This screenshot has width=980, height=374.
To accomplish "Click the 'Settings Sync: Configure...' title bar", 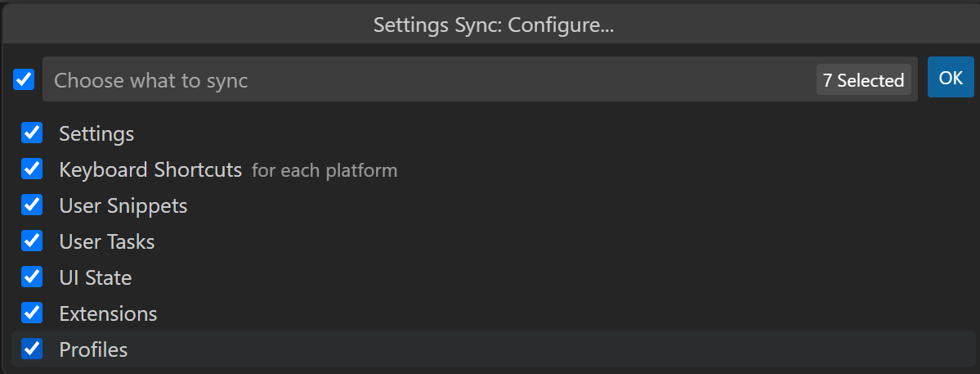I will point(494,25).
